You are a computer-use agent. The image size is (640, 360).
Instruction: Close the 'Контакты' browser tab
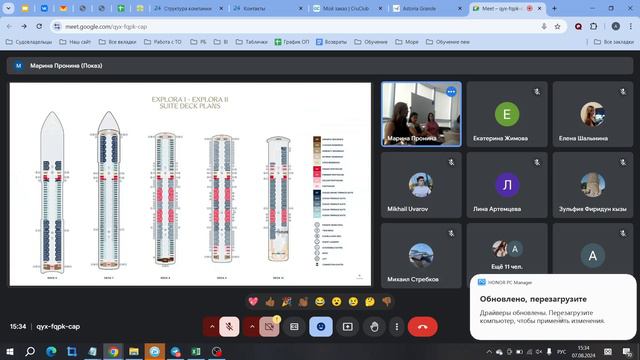tap(301, 8)
